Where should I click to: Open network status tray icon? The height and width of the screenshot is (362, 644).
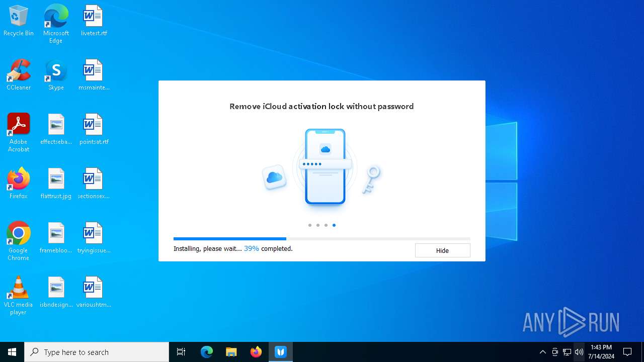point(567,352)
